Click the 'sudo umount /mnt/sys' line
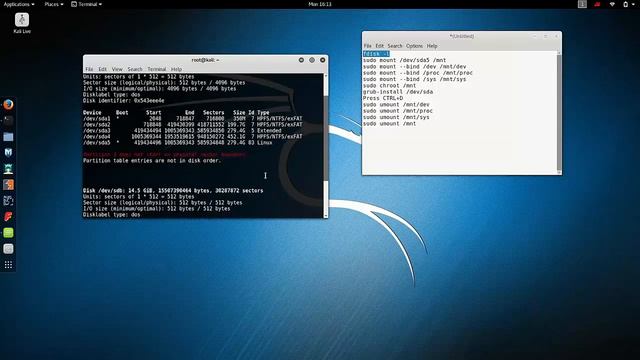 click(x=396, y=117)
